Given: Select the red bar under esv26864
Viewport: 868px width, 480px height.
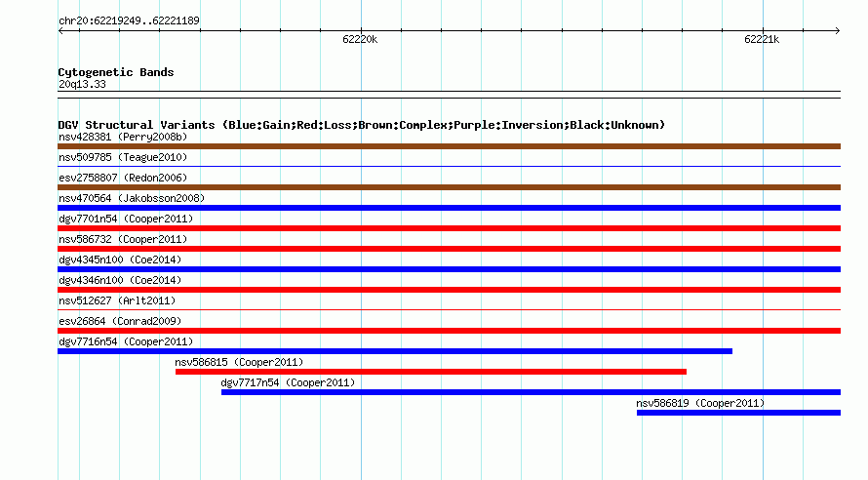Looking at the screenshot, I should click(449, 331).
